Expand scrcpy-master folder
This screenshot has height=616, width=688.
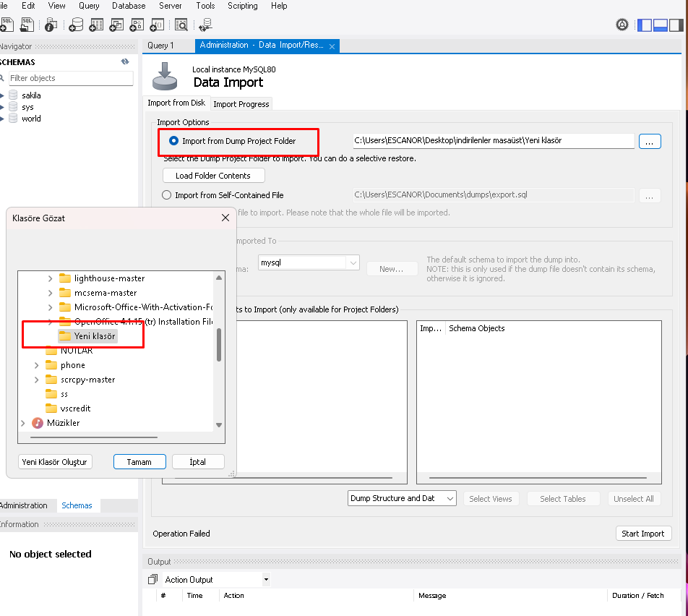[36, 380]
